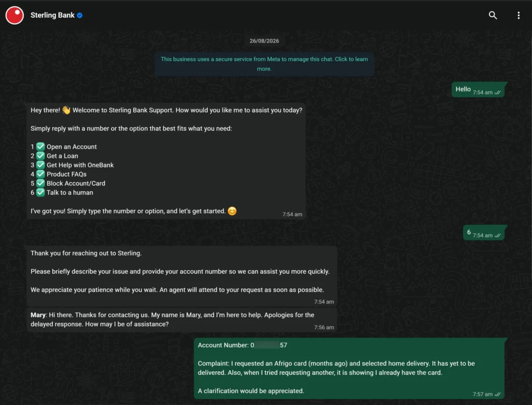Click checkmark icon beside 'Product FAQs'

41,174
